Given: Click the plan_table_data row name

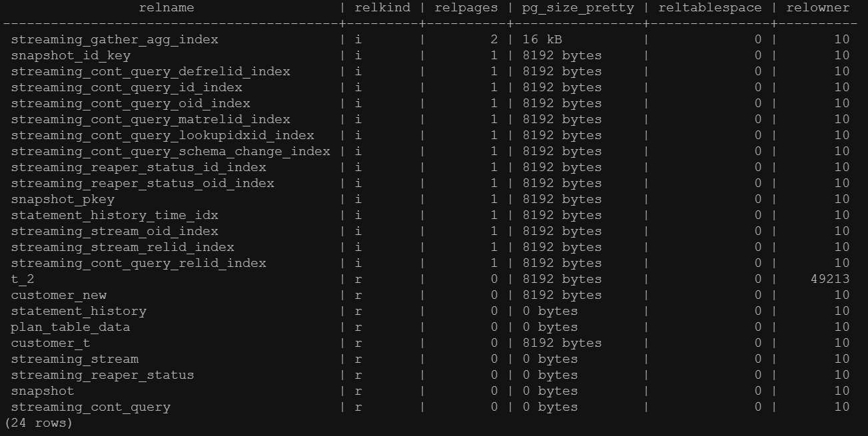Looking at the screenshot, I should (x=71, y=327).
